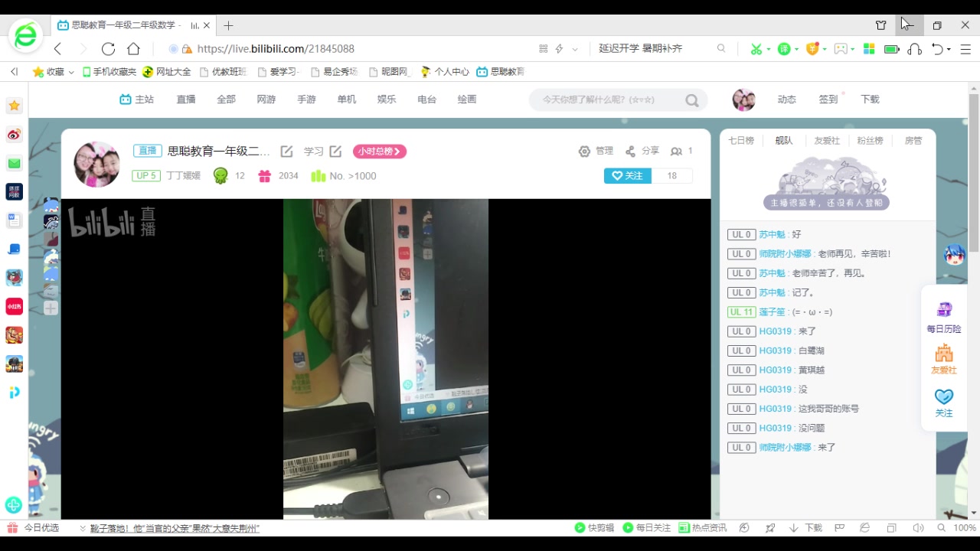Switch to the 舰队 tab
The image size is (980, 551).
tap(784, 141)
